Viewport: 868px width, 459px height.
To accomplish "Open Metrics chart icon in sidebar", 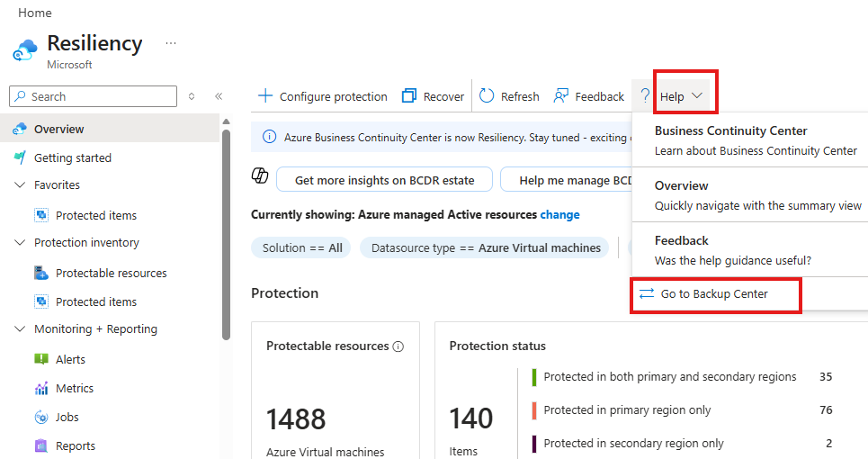I will pyautogui.click(x=41, y=388).
